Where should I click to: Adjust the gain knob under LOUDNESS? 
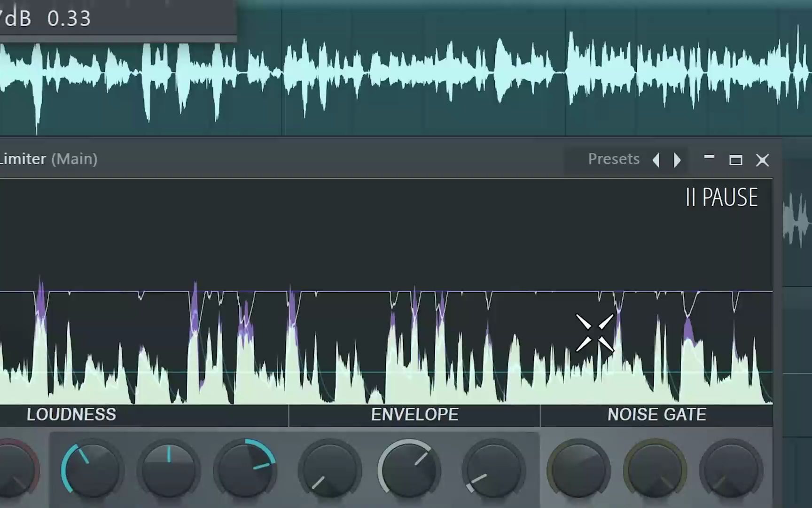pos(91,468)
